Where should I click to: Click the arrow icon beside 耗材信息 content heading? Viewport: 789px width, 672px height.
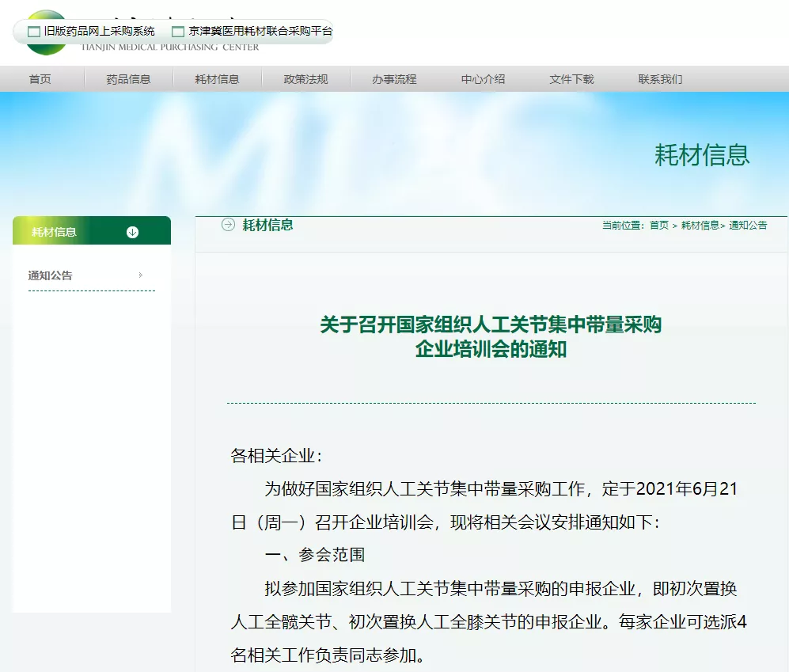228,225
